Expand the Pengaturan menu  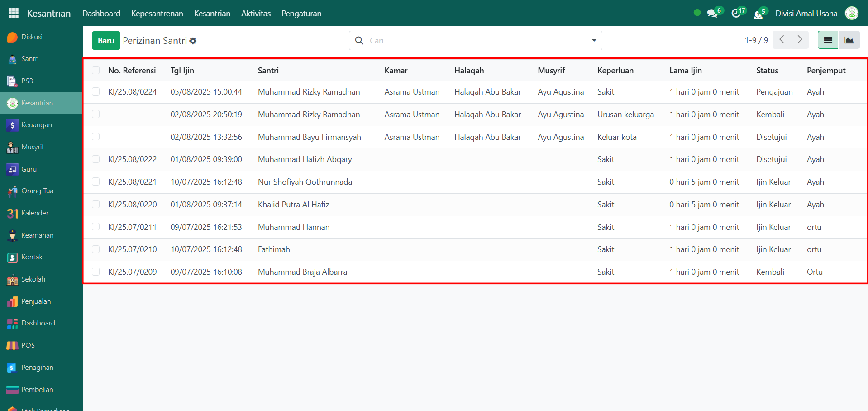[301, 14]
